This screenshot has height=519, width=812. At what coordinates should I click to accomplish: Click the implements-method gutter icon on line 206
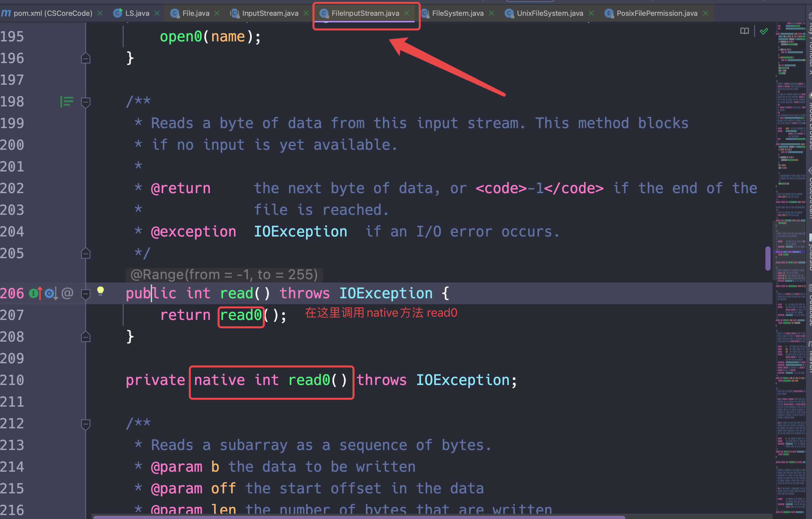tap(35, 293)
